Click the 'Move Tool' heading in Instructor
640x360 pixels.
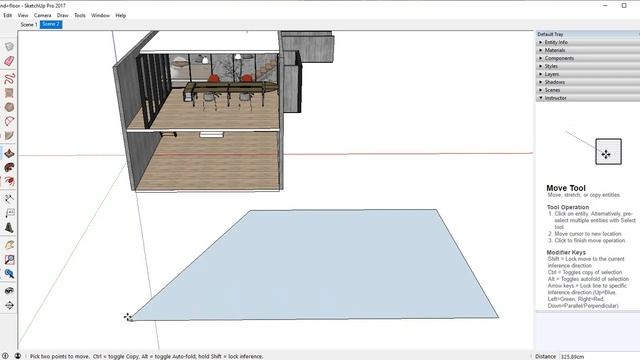click(x=566, y=188)
